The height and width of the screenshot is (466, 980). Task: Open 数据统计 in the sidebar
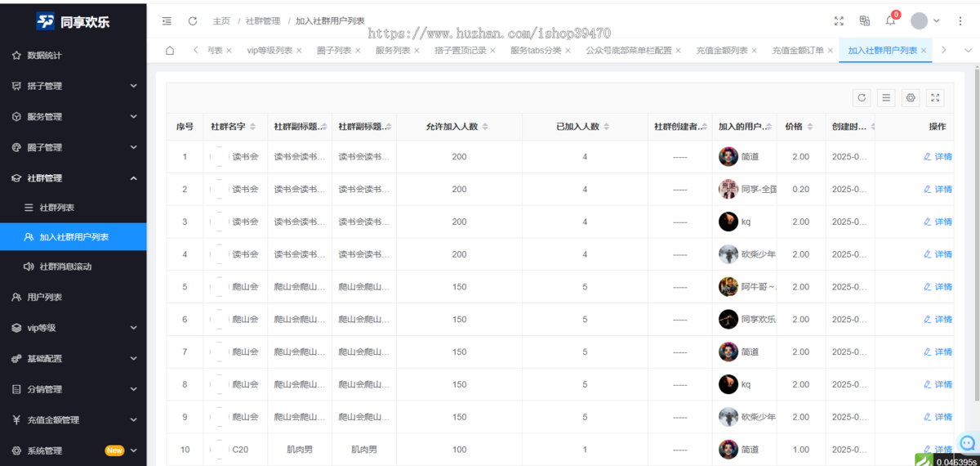pos(73,56)
